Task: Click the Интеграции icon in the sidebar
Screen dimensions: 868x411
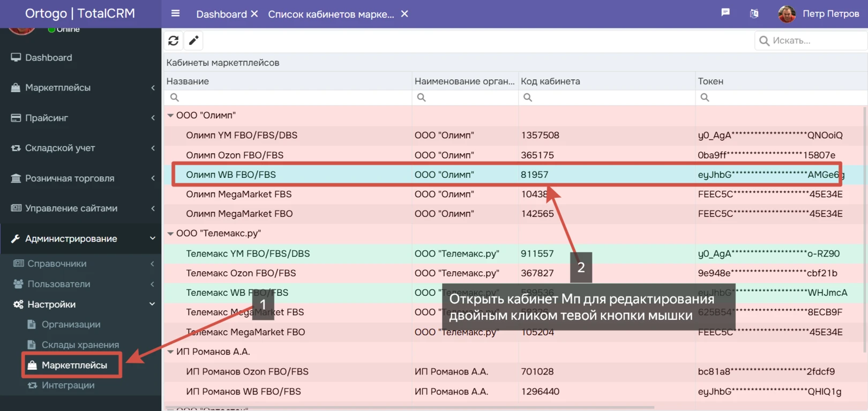Action: (32, 385)
